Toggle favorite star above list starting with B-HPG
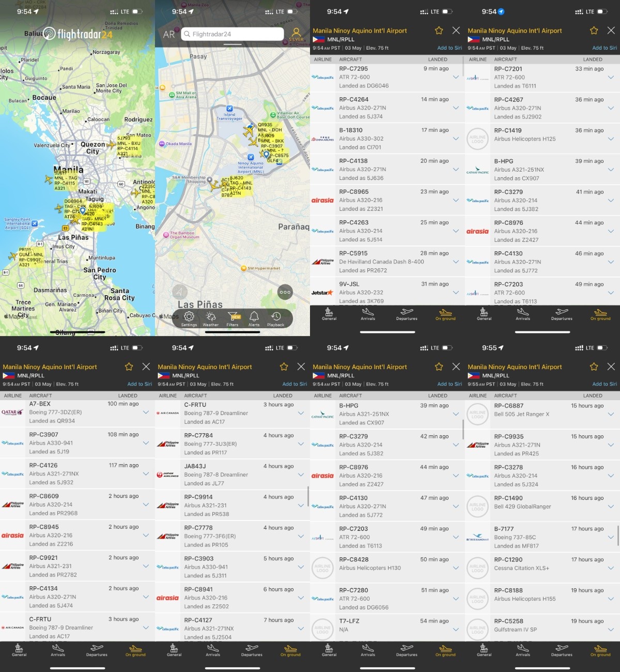Image resolution: width=620 pixels, height=672 pixels. [439, 366]
